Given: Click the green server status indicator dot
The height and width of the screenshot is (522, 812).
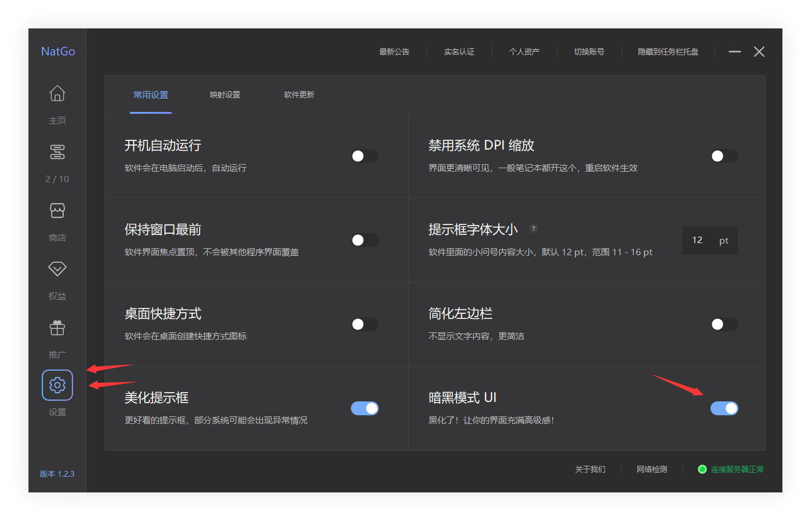Looking at the screenshot, I should click(x=702, y=469).
